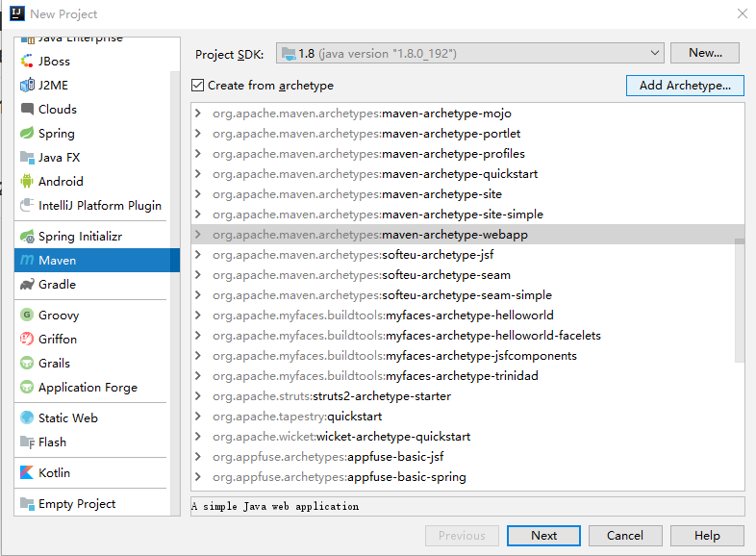Click the JBoss project type icon
This screenshot has width=756, height=556.
[27, 62]
